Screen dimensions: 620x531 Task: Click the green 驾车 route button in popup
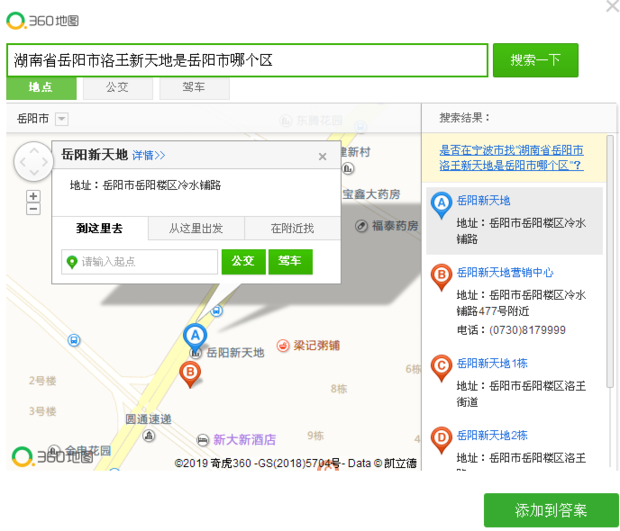[290, 261]
